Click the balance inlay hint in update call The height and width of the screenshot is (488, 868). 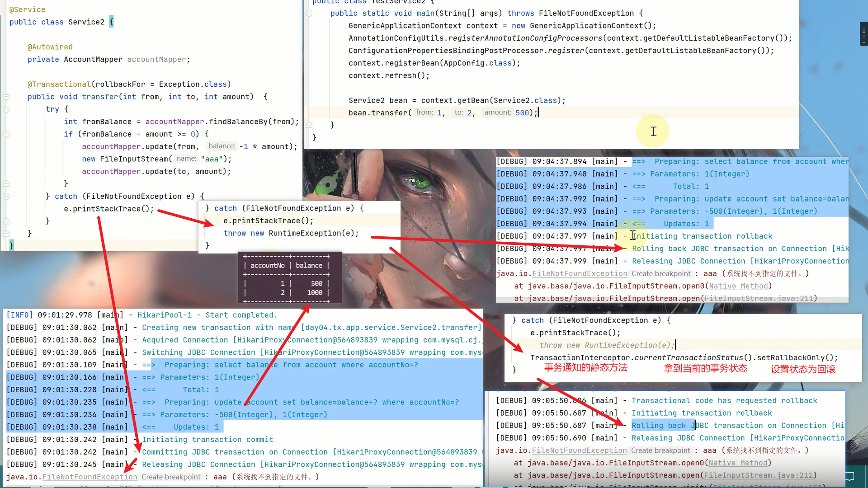click(x=222, y=146)
